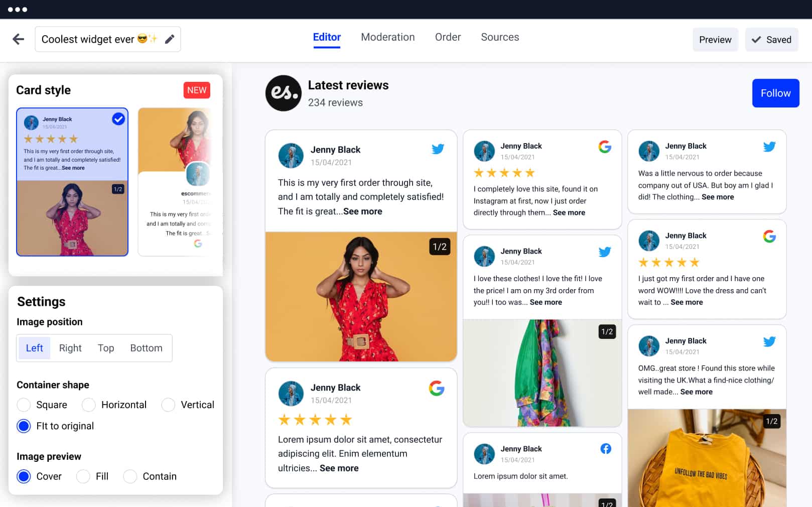Viewport: 812px width, 507px height.
Task: Click star rating on 'consectetur adipiscing' review
Action: pos(315,420)
